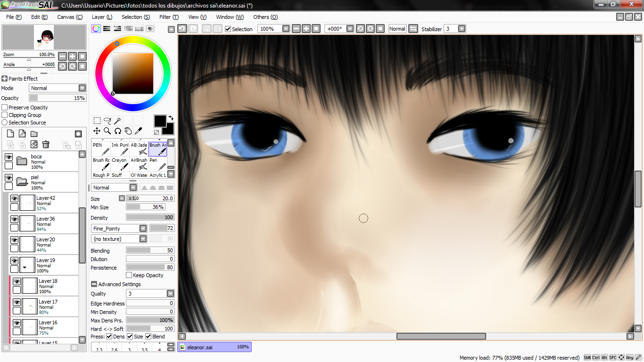The width and height of the screenshot is (644, 362).
Task: Show the color wheel panel
Action: pos(96,29)
